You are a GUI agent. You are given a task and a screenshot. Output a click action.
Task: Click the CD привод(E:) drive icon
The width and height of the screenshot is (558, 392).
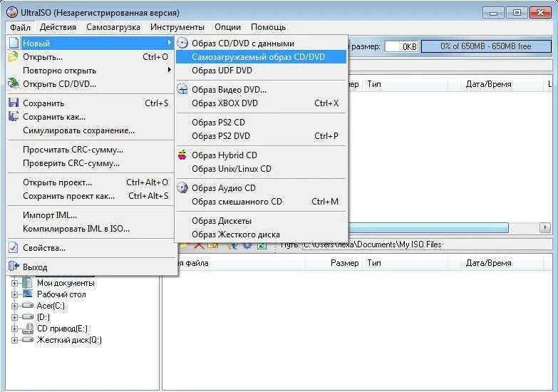tap(27, 329)
